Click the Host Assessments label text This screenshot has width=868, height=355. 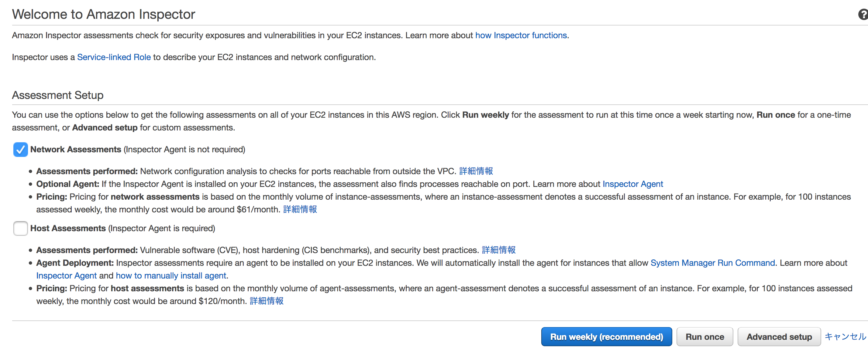(68, 228)
